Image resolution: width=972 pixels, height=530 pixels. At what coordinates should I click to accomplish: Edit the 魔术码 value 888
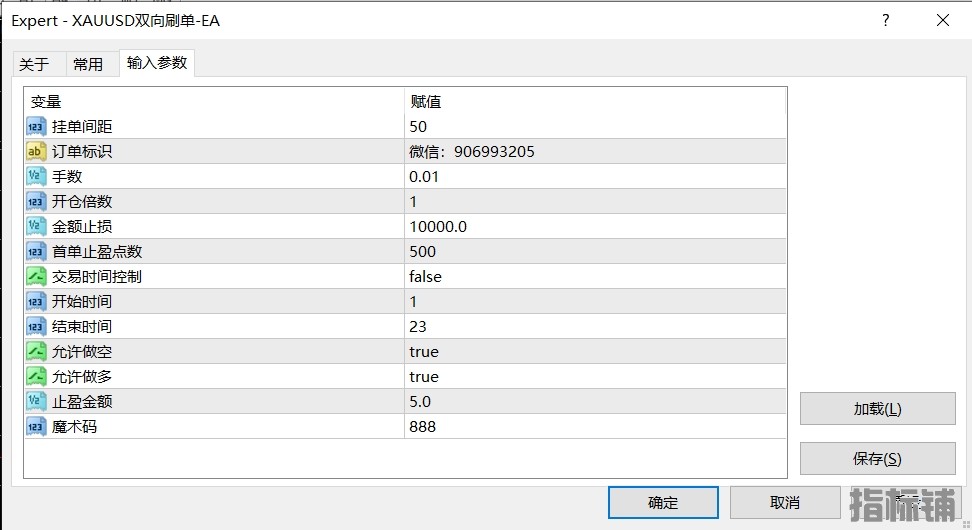[595, 426]
